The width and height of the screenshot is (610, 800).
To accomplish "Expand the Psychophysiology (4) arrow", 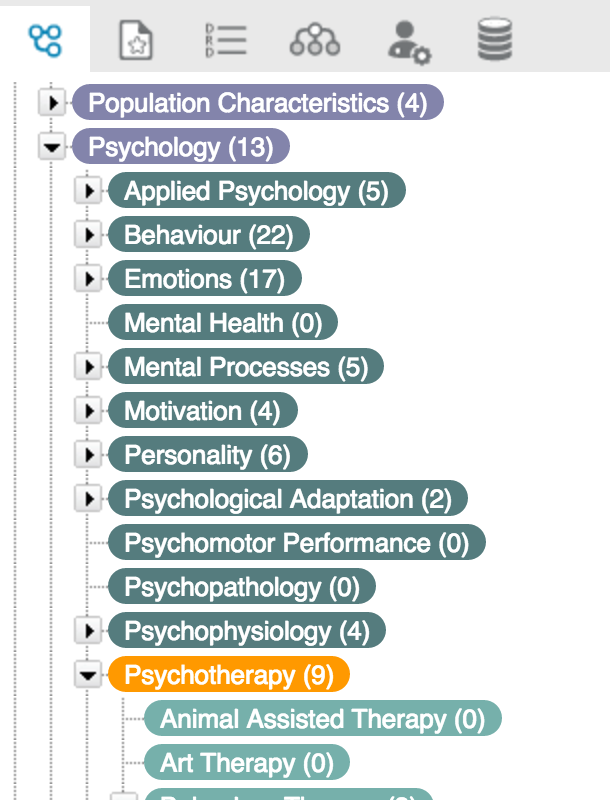I will coord(88,631).
